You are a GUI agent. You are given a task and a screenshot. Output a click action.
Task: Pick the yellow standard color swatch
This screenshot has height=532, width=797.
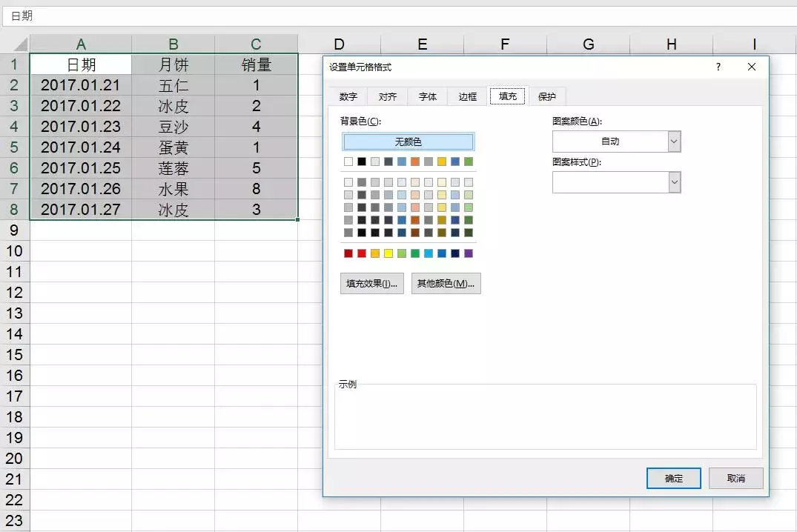click(388, 253)
